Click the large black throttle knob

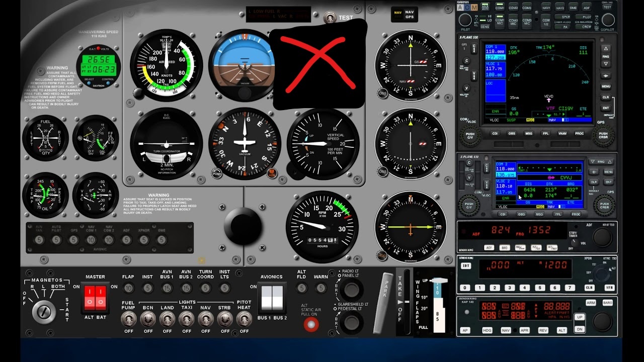point(243,226)
